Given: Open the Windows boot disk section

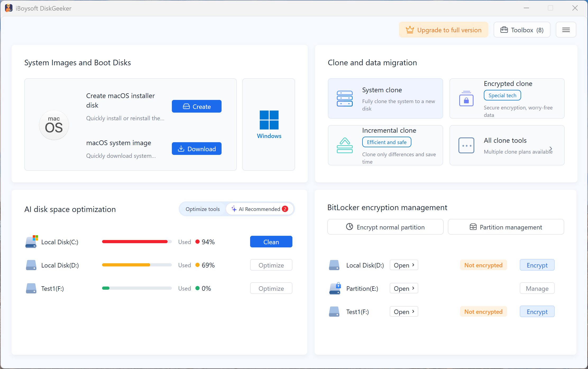Looking at the screenshot, I should (269, 124).
